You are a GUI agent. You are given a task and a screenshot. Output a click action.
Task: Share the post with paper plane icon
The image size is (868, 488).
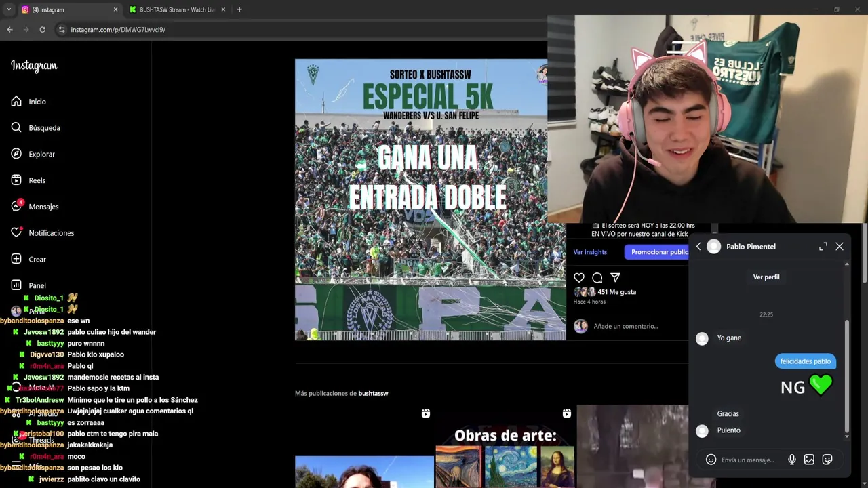(x=615, y=278)
